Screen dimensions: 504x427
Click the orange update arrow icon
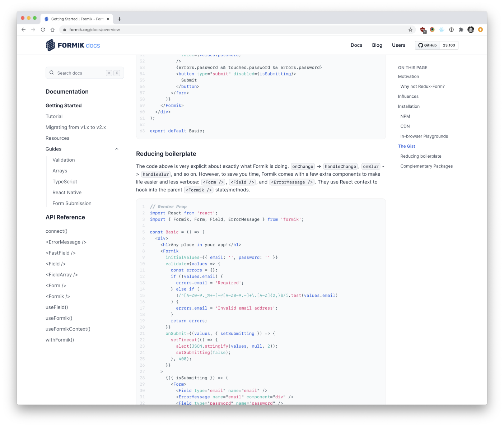(481, 29)
